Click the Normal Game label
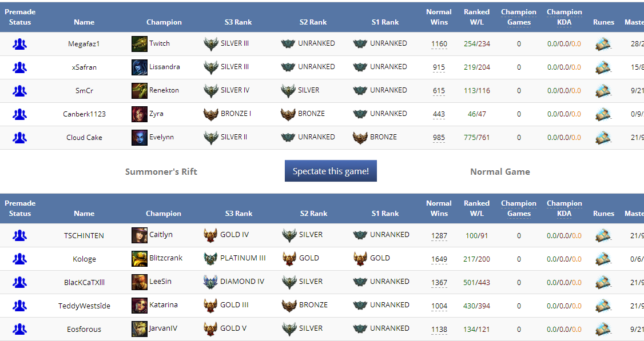This screenshot has width=644, height=341. coord(500,172)
